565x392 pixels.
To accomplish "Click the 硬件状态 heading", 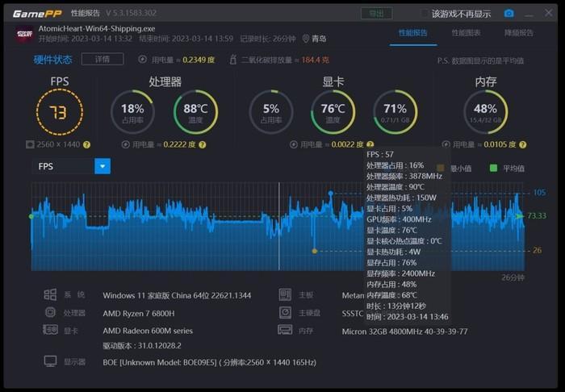I will coord(52,60).
